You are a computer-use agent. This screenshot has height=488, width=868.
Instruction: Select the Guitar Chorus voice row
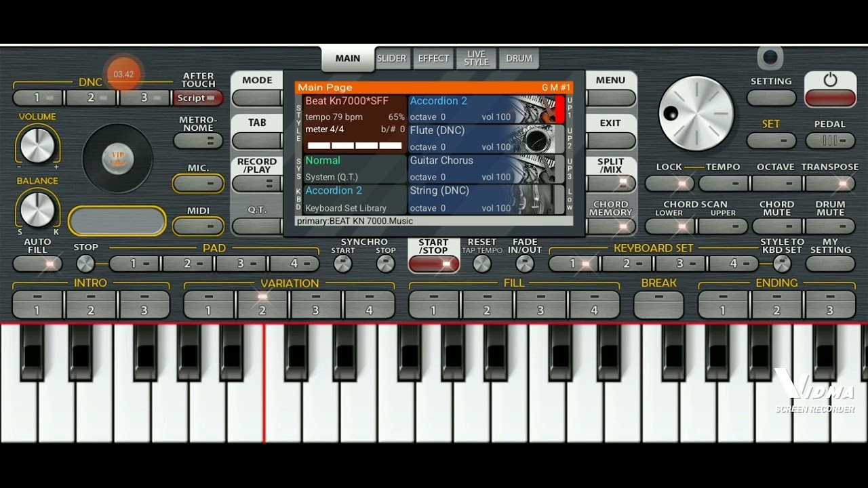coord(486,169)
